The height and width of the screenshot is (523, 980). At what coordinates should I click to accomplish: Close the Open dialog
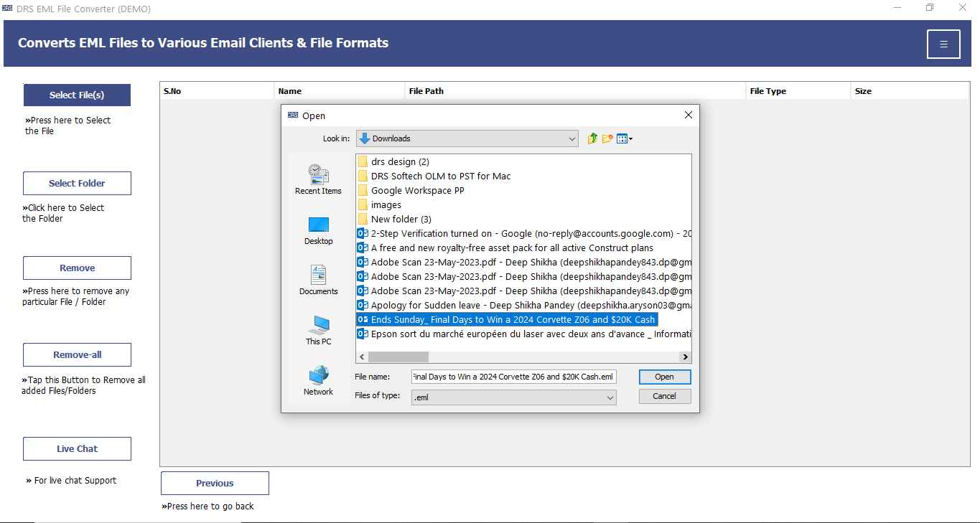[688, 115]
